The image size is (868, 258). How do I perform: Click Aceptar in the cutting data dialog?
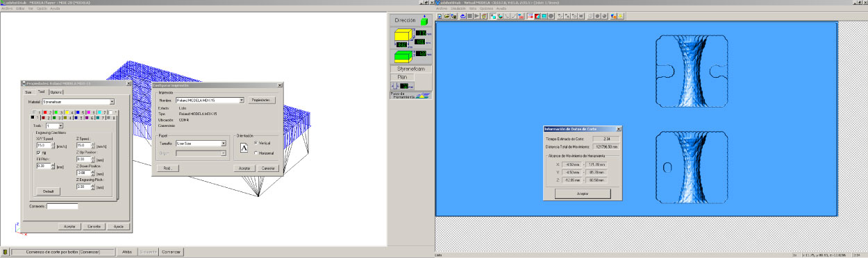click(x=583, y=193)
